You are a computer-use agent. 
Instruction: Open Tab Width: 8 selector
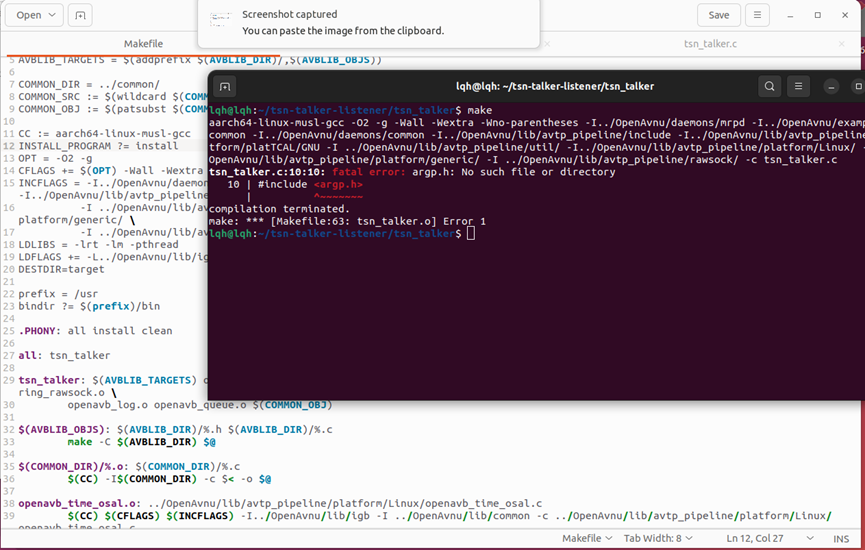[658, 538]
